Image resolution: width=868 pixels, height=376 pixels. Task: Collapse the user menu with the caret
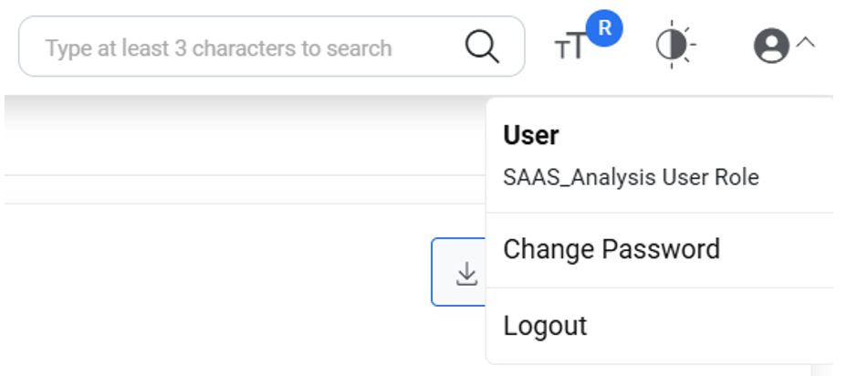(x=805, y=43)
